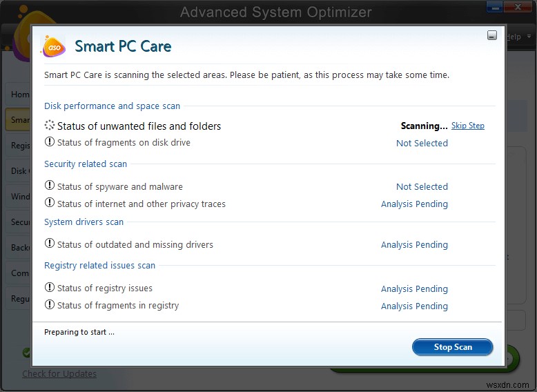Minimize the Smart PC Care dialog
The height and width of the screenshot is (392, 537).
(x=491, y=35)
